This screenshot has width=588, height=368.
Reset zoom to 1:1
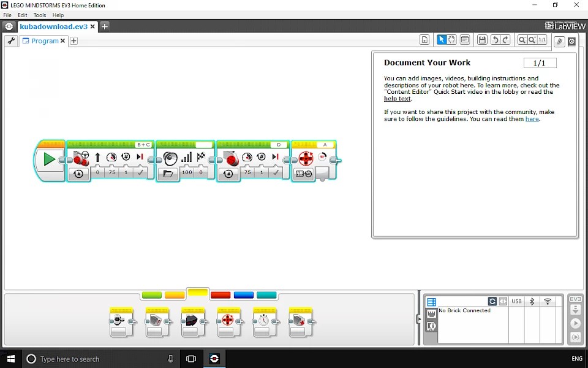542,39
